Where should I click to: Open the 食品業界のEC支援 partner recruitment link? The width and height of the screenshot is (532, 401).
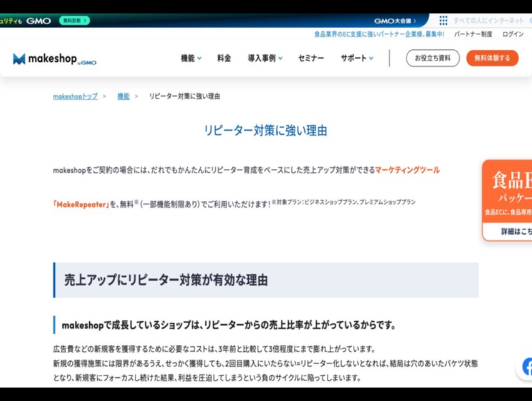coord(379,34)
